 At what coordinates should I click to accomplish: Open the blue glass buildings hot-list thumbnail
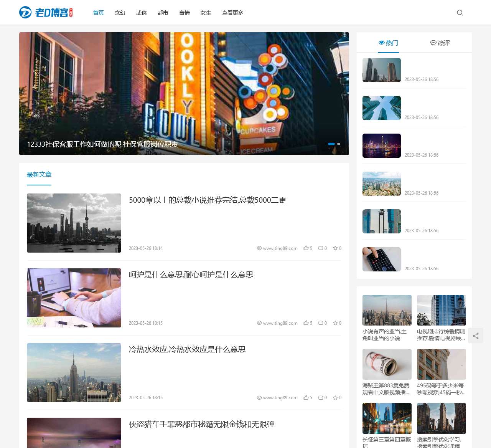coord(382,221)
